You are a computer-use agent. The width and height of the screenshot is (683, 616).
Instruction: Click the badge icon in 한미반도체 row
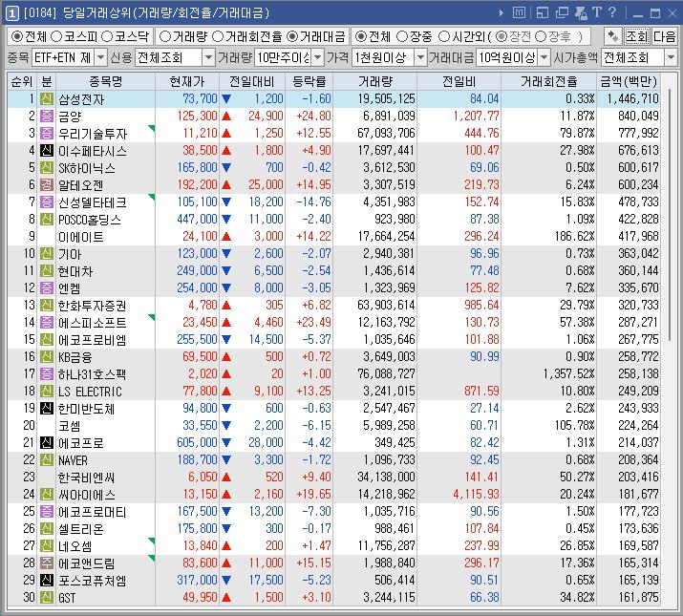[x=47, y=408]
